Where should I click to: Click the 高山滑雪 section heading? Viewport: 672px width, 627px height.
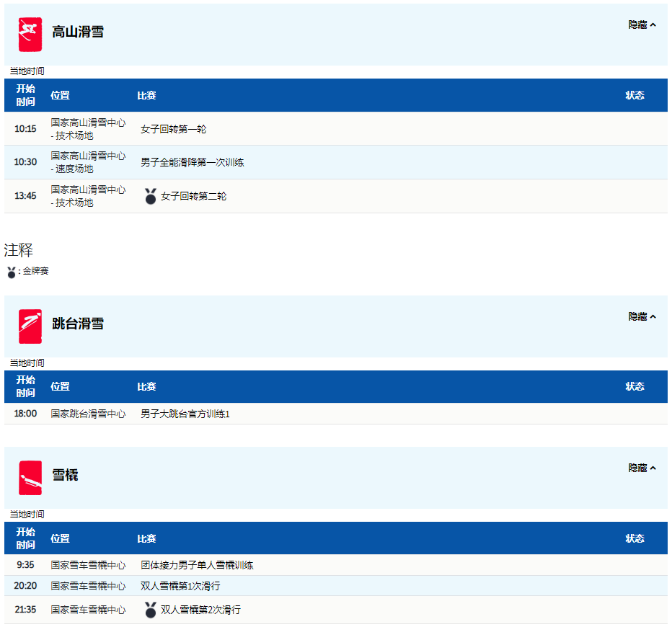click(78, 32)
